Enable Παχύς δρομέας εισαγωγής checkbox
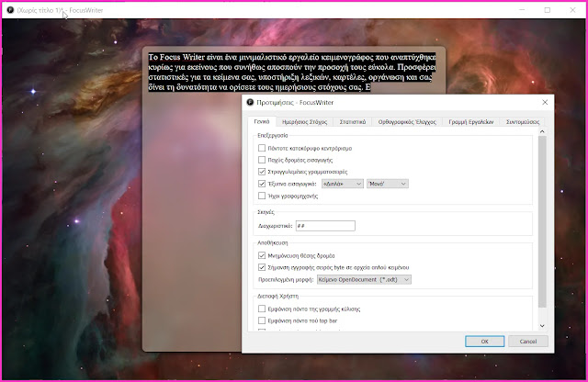This screenshot has height=382, width=588. click(x=262, y=160)
